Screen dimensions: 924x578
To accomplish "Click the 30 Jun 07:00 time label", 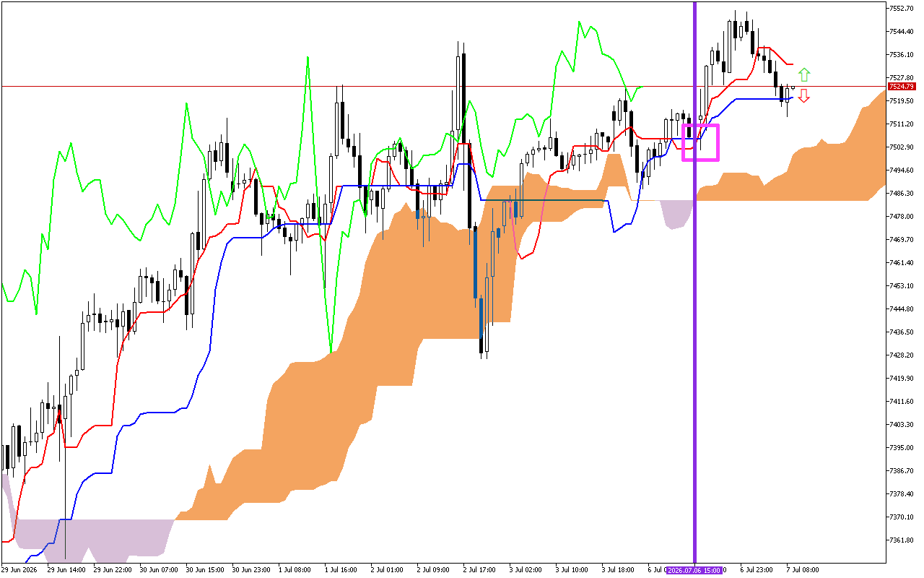I will (x=157, y=569).
